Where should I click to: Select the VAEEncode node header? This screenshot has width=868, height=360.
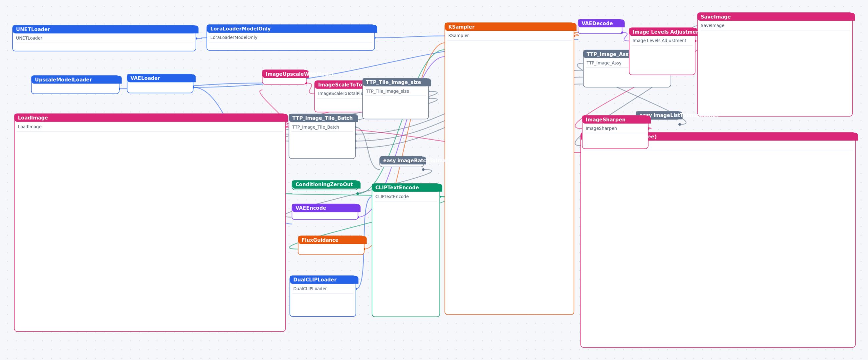326,208
